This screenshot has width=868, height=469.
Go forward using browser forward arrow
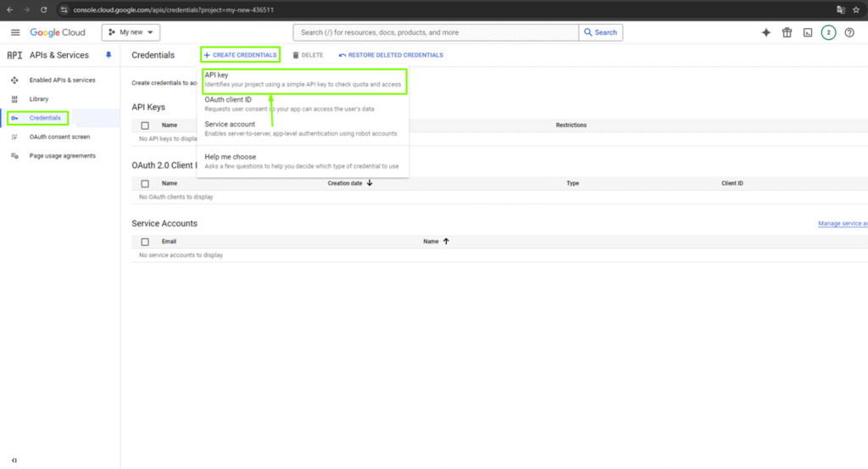point(26,9)
